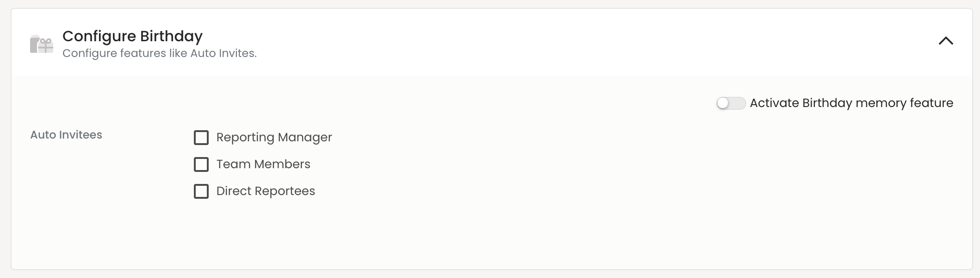
Task: Click the Birthday memory switch knob
Action: coord(723,103)
